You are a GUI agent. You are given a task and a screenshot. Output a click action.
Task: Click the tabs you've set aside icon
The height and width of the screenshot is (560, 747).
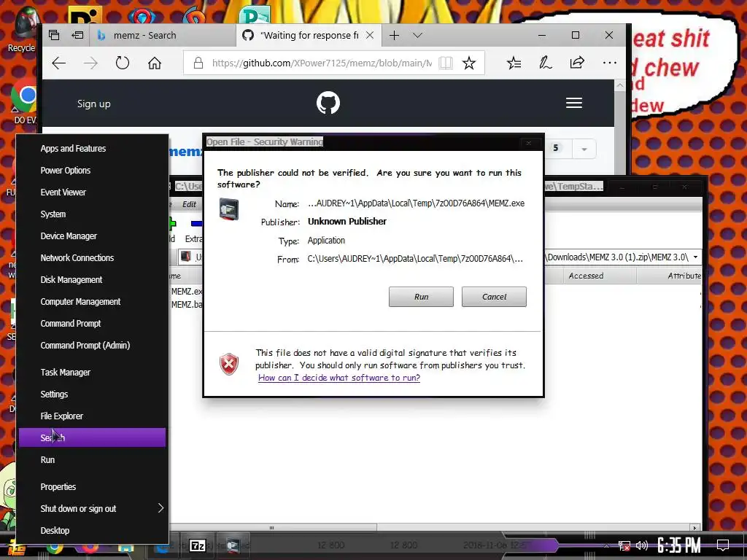54,35
